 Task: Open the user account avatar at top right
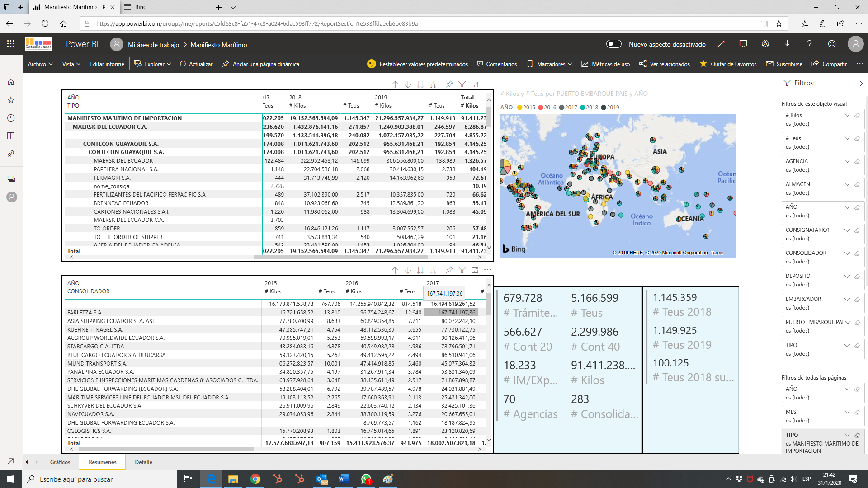pyautogui.click(x=855, y=44)
